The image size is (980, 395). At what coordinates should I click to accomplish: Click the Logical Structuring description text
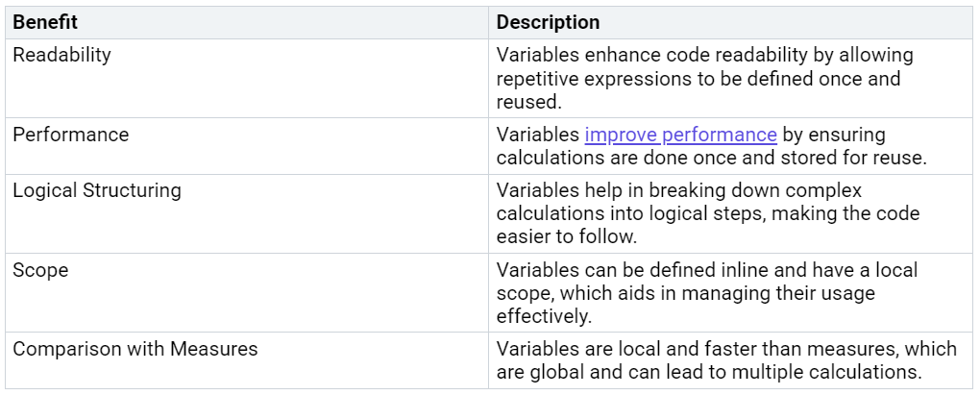coord(708,213)
